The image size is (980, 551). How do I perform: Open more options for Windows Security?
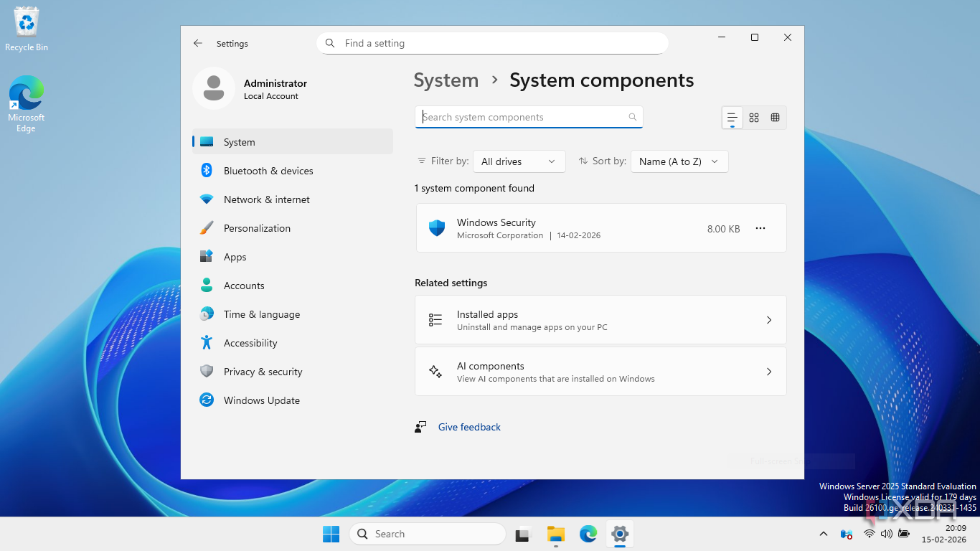click(760, 228)
